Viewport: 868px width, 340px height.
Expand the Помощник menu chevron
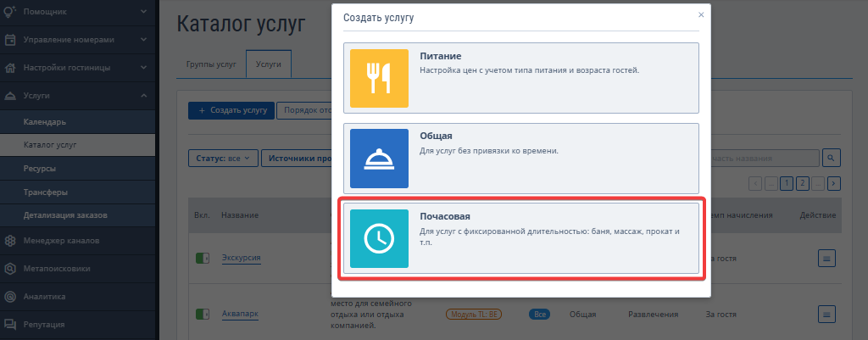coord(143,11)
